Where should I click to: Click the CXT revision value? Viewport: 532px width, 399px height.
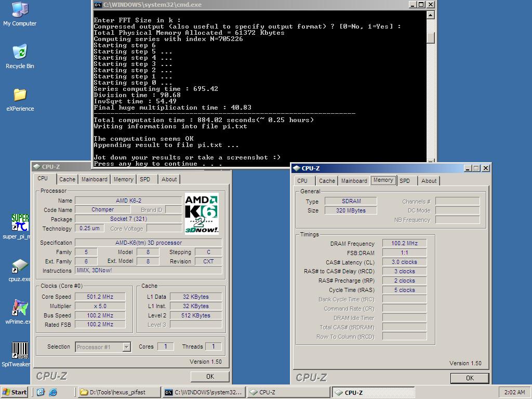208,261
